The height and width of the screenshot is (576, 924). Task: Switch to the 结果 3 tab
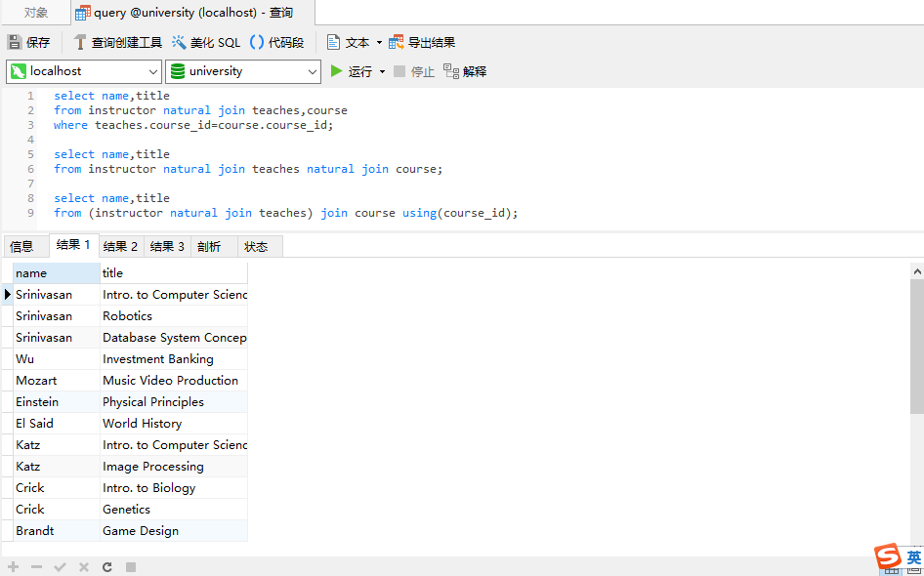[x=167, y=247]
